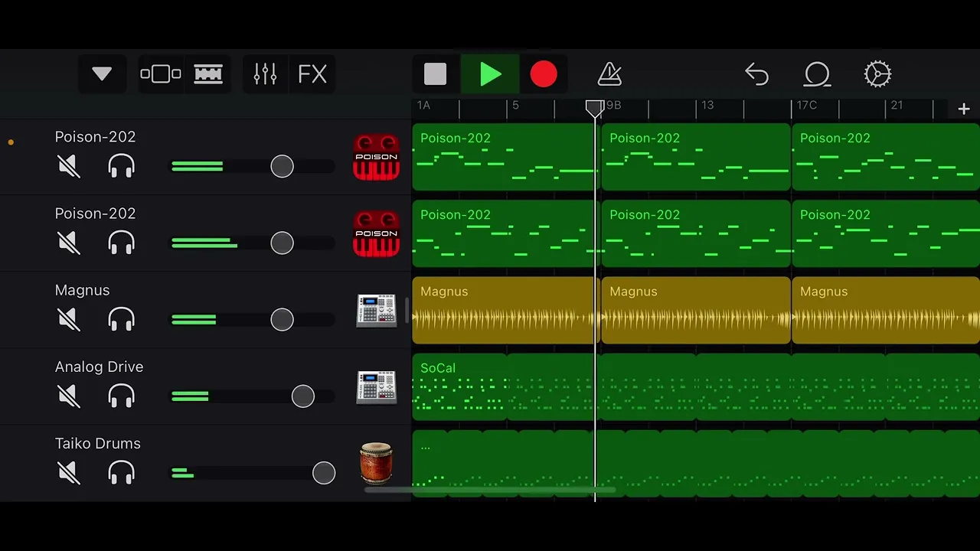
Task: Open the Analog Drive drum machine icon
Action: [376, 387]
